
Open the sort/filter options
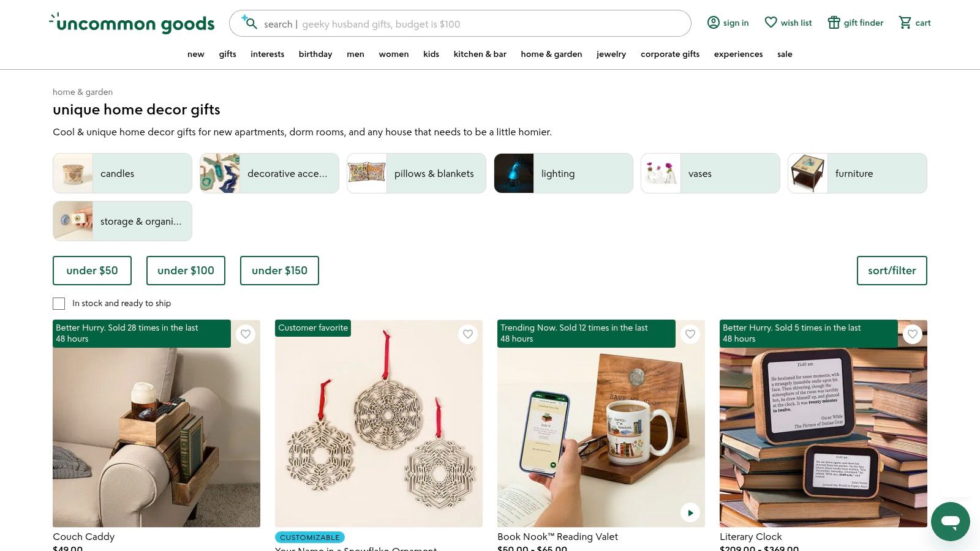coord(891,271)
